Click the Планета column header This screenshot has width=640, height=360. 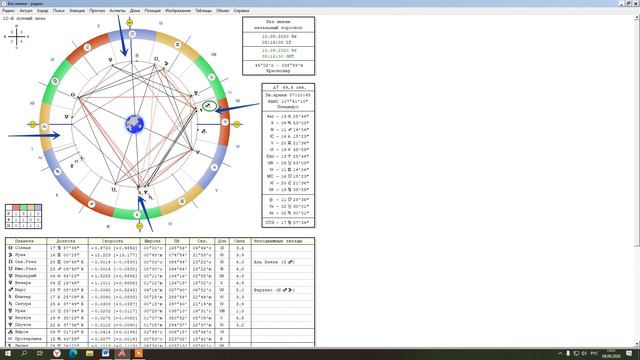point(26,241)
